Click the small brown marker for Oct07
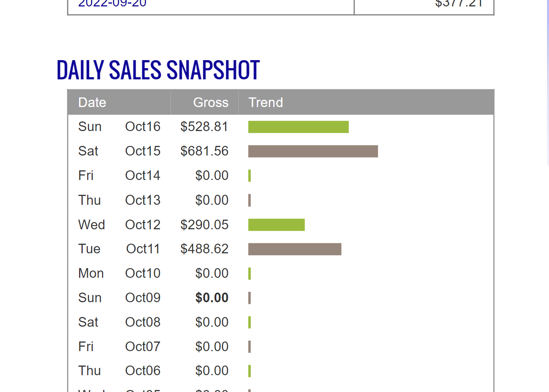The width and height of the screenshot is (549, 392). (x=250, y=347)
